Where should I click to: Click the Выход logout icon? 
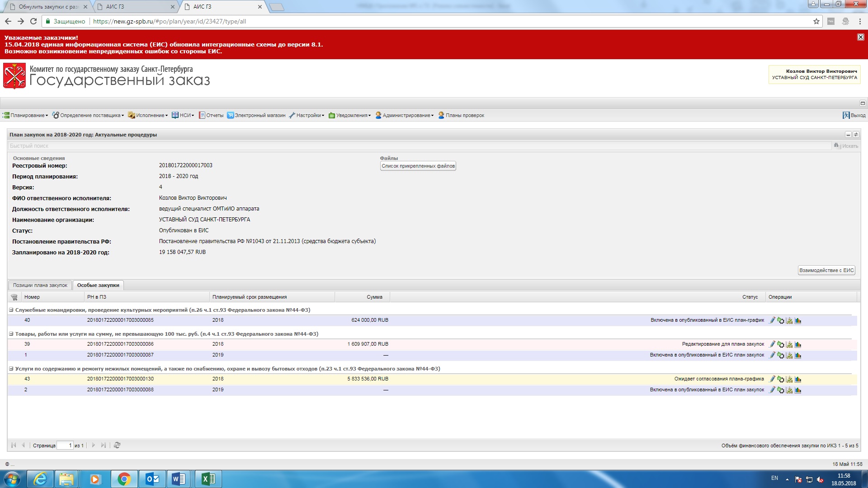coord(846,116)
